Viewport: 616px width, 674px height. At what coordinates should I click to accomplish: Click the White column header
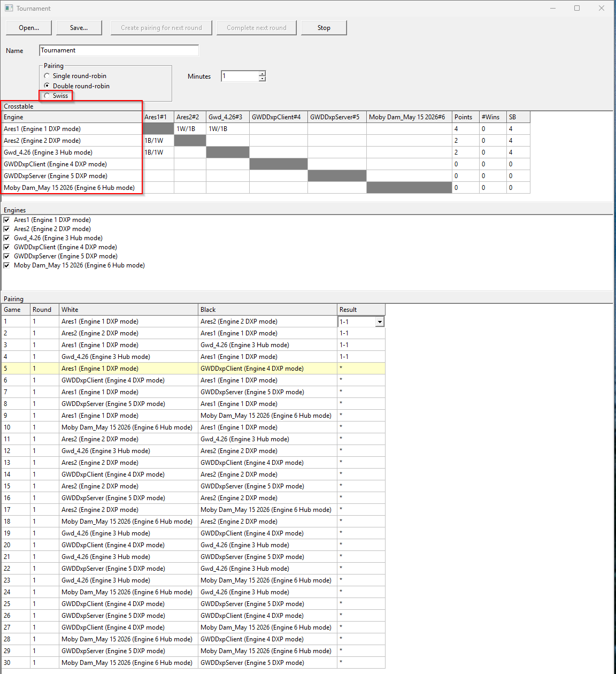(x=128, y=310)
